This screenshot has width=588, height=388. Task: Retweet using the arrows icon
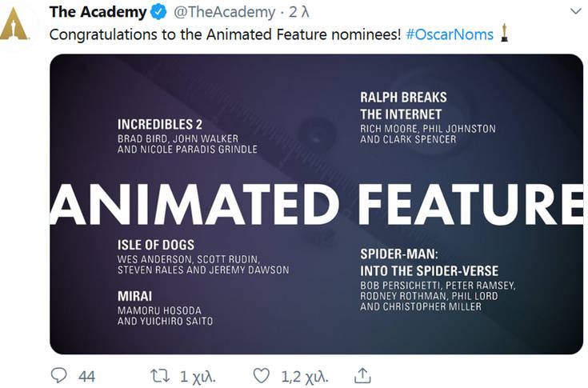tap(160, 376)
